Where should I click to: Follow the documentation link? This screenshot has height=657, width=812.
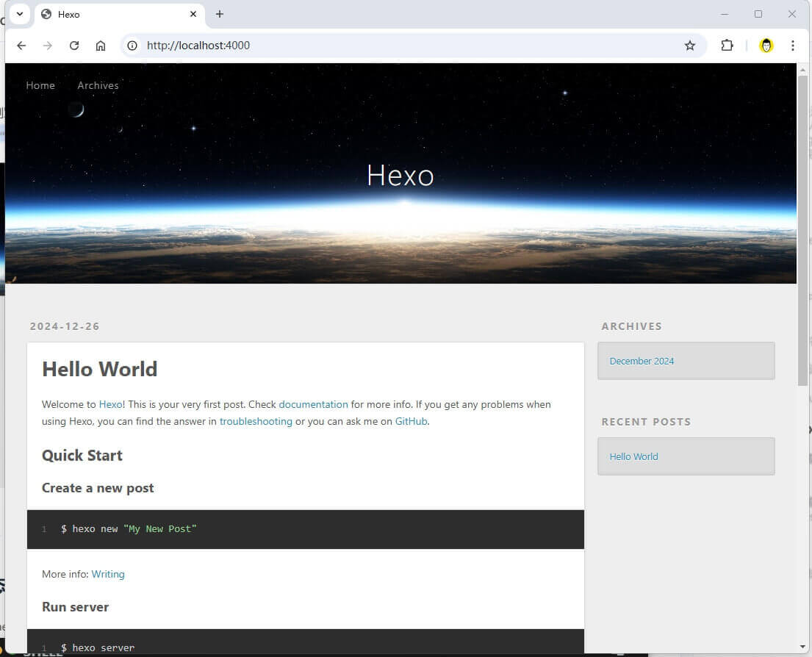[x=313, y=404]
